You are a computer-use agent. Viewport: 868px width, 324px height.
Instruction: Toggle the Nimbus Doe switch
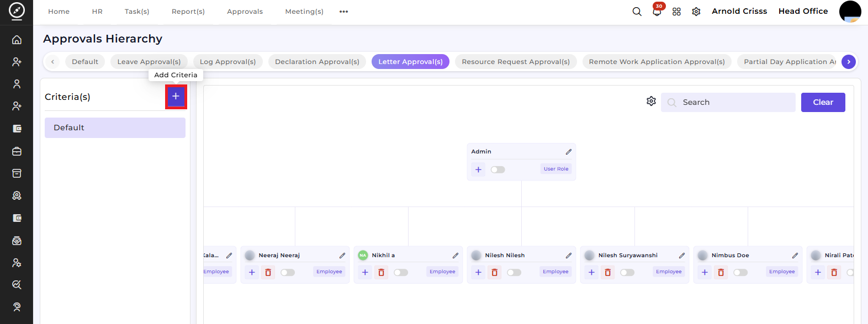coord(740,272)
